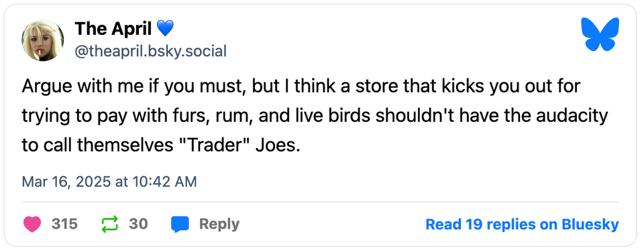Visit the @theapril.bsky.social handle link
Image resolution: width=644 pixels, height=250 pixels.
[150, 52]
